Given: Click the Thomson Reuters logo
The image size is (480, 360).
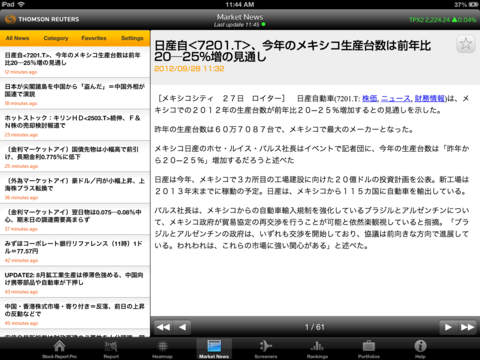Looking at the screenshot, I should [42, 19].
